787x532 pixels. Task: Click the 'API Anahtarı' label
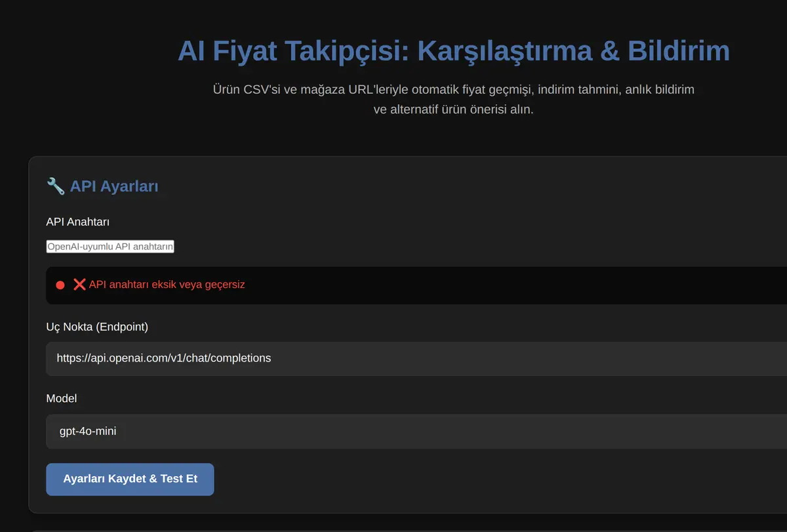point(77,222)
